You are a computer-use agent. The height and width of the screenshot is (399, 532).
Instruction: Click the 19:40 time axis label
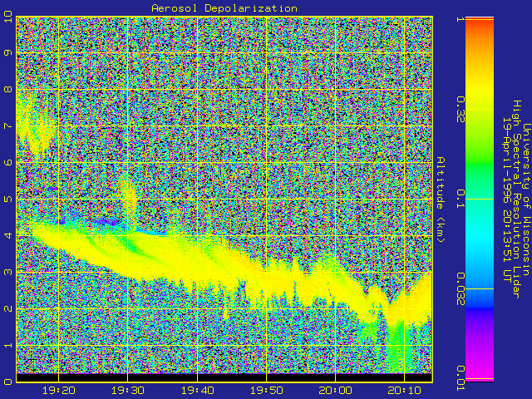pyautogui.click(x=198, y=391)
